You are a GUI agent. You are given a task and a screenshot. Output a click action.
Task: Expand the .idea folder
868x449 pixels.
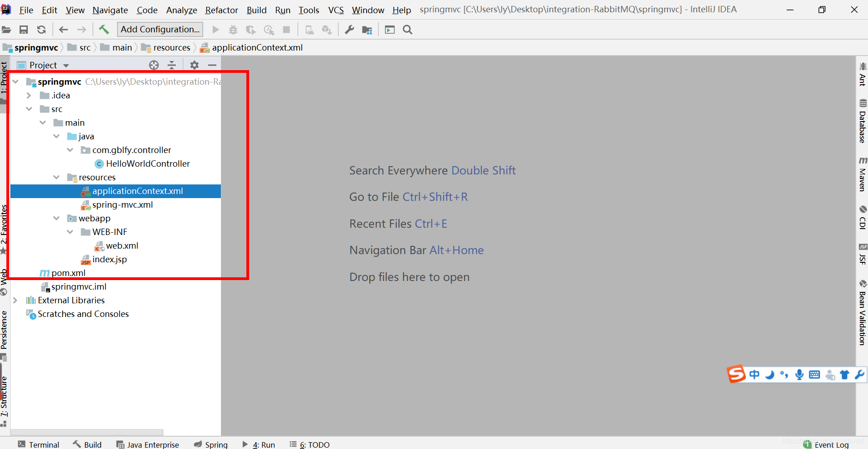(x=29, y=96)
